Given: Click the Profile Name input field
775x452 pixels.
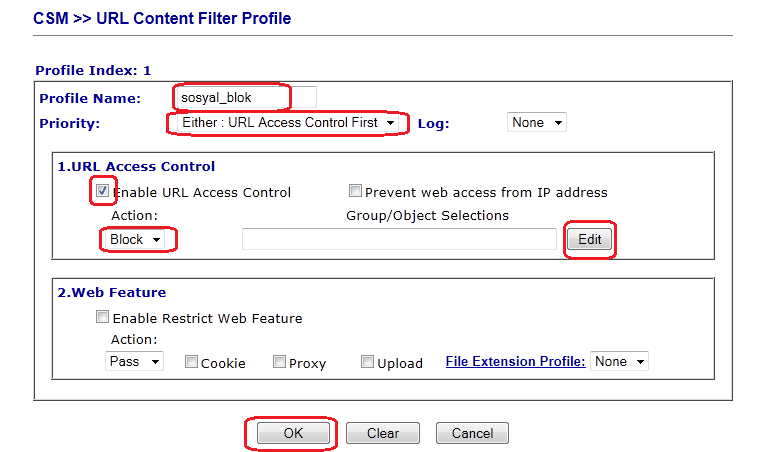Looking at the screenshot, I should pos(245,97).
